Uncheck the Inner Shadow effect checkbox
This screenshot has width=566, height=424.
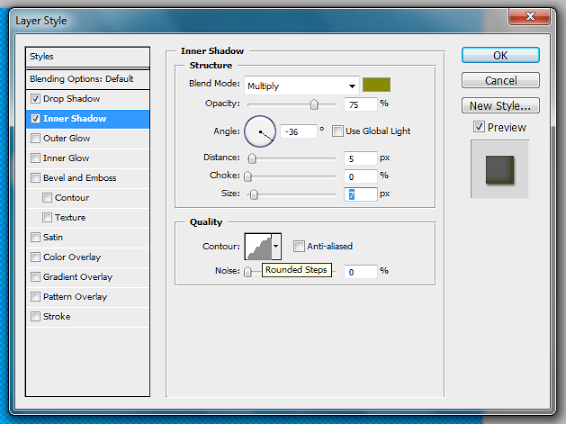point(35,118)
